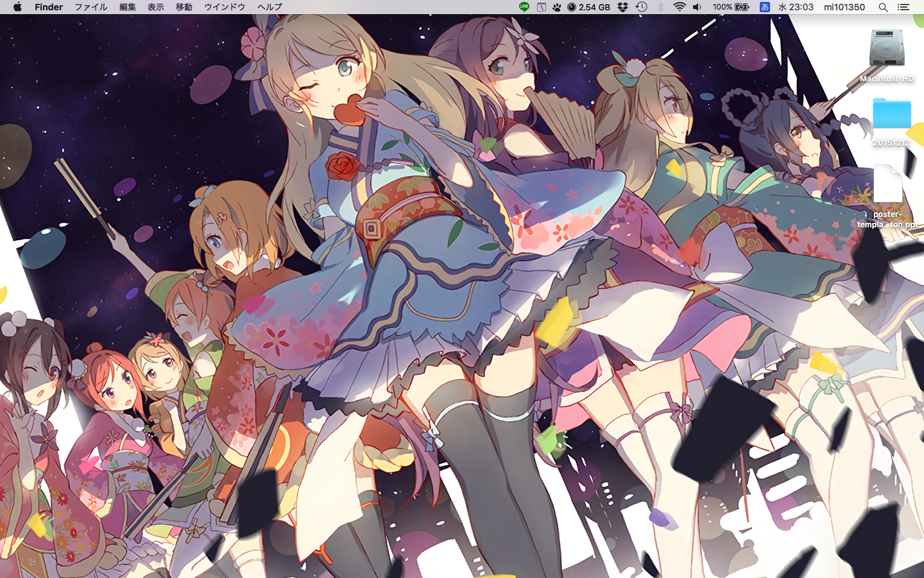The height and width of the screenshot is (578, 924).
Task: Open the あ input source menu
Action: point(764,7)
